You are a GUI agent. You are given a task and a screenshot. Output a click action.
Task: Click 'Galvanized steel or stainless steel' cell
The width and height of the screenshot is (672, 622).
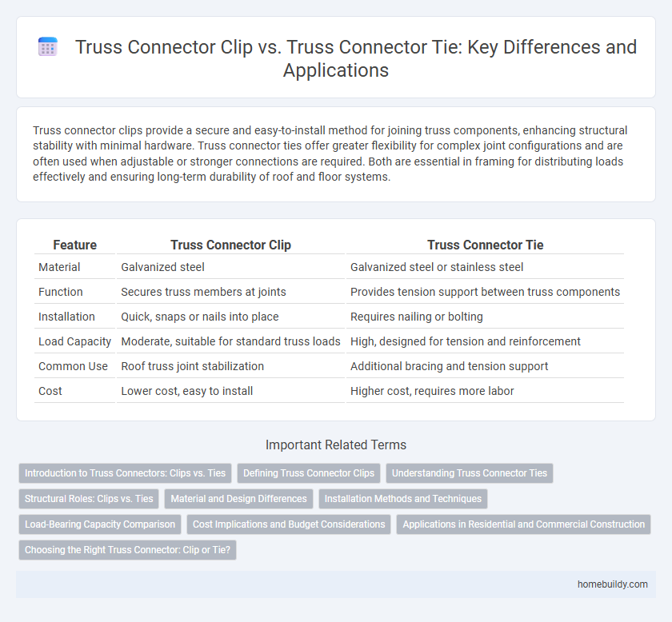click(485, 267)
